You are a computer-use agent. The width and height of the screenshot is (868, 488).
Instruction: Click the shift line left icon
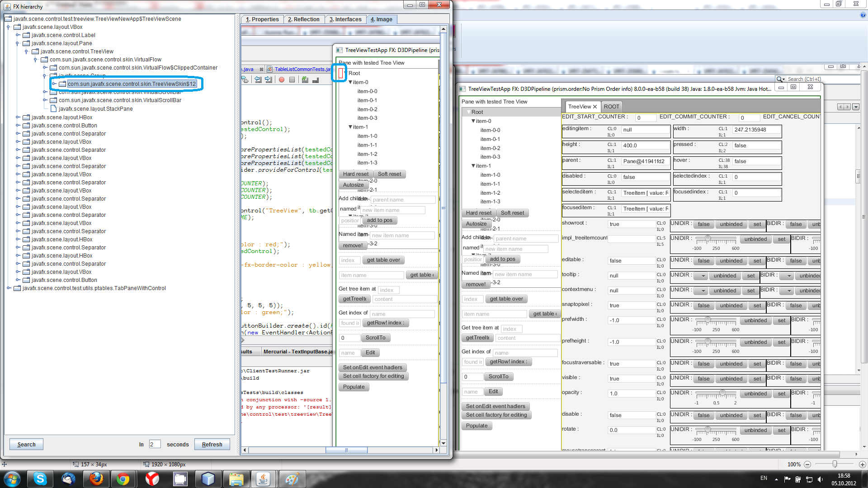point(258,80)
